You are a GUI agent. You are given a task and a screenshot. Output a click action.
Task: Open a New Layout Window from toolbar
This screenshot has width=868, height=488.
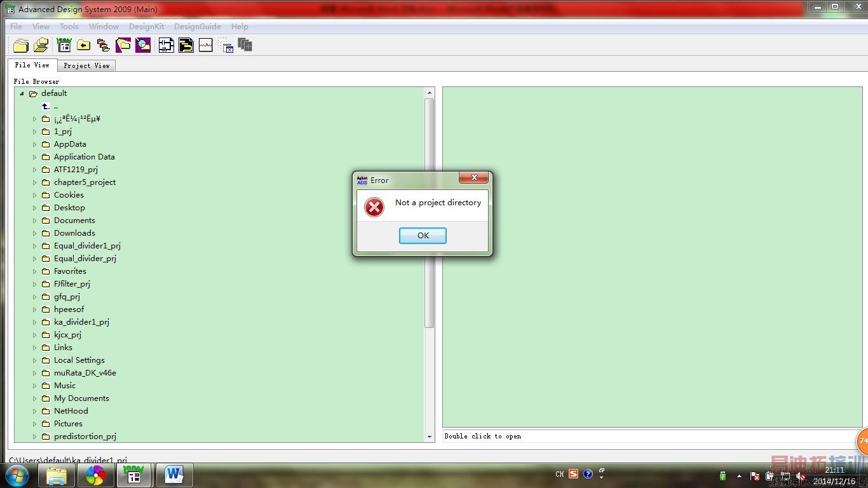(186, 45)
